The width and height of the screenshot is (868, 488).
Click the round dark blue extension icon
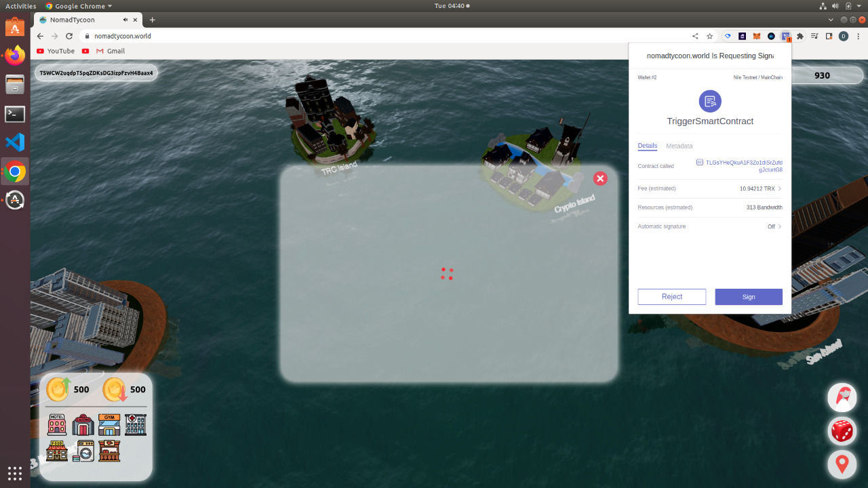tap(771, 36)
